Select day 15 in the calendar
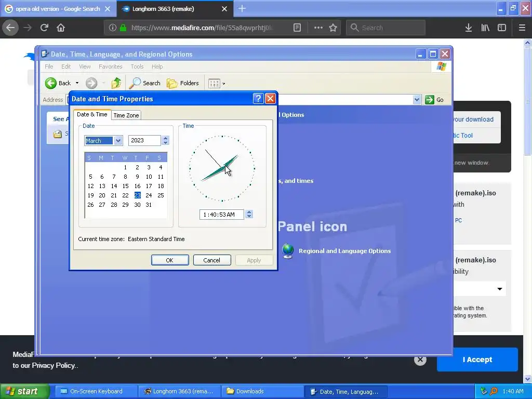The height and width of the screenshot is (399, 532). (x=126, y=186)
